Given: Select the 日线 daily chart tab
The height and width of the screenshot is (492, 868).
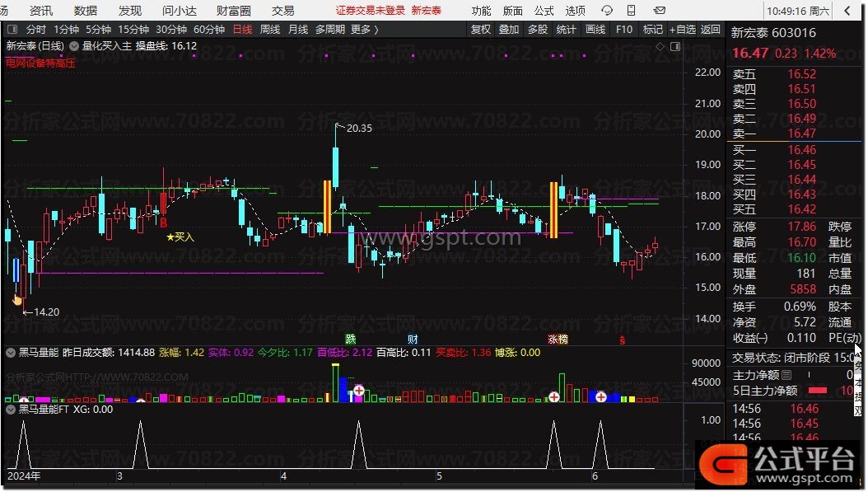Looking at the screenshot, I should click(242, 30).
